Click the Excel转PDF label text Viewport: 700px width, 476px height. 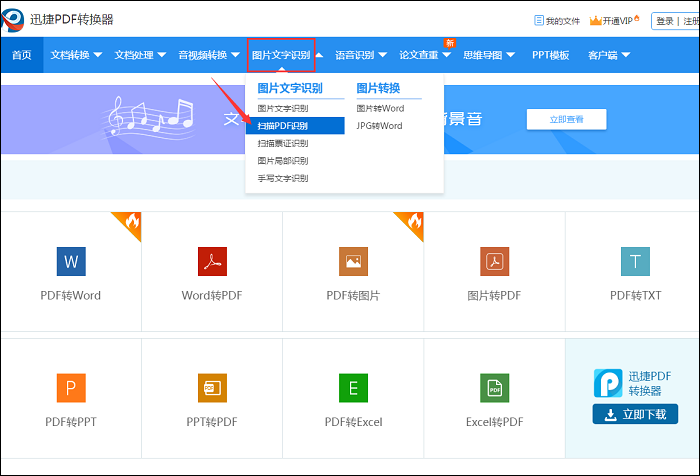click(x=495, y=422)
